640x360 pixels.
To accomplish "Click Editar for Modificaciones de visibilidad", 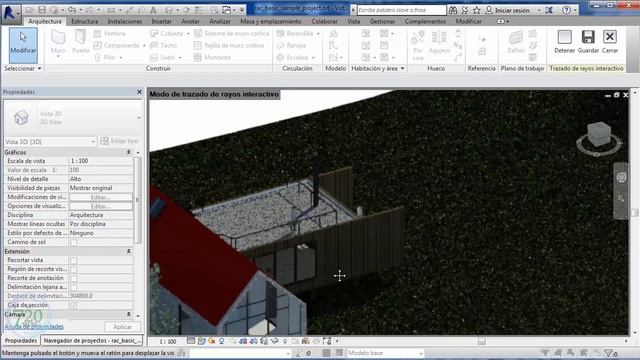I will tap(100, 197).
